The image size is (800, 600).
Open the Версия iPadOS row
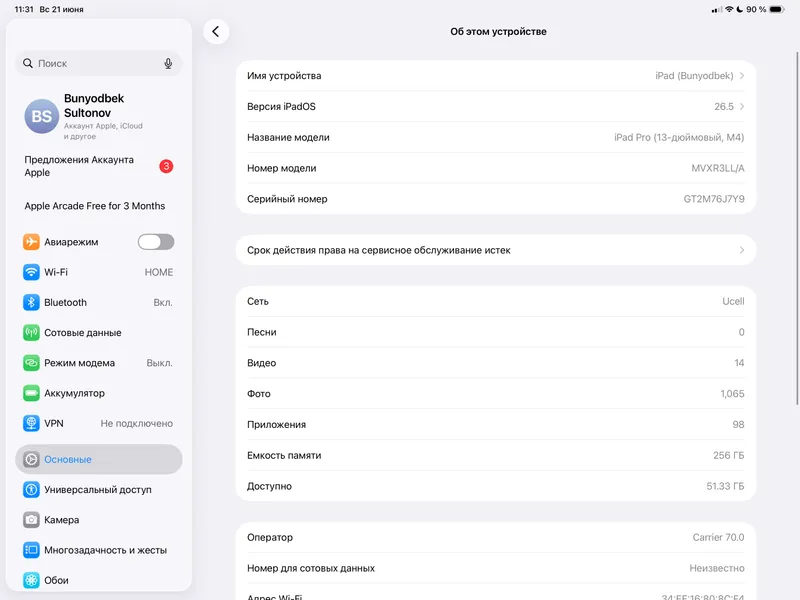pyautogui.click(x=495, y=107)
